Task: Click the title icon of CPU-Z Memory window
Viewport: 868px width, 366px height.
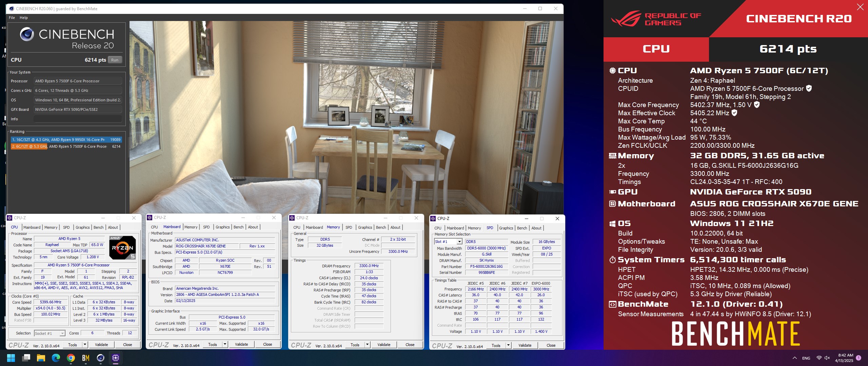Action: tap(292, 218)
